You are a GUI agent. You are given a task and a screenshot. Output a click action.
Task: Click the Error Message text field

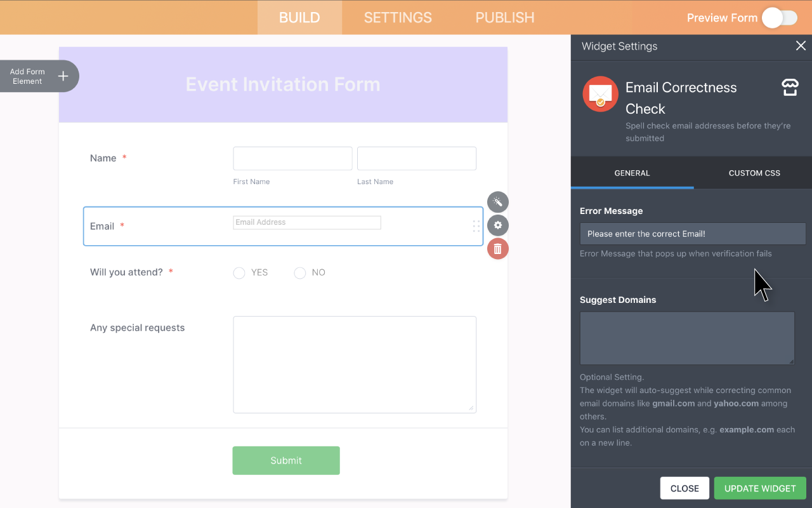[x=693, y=234]
